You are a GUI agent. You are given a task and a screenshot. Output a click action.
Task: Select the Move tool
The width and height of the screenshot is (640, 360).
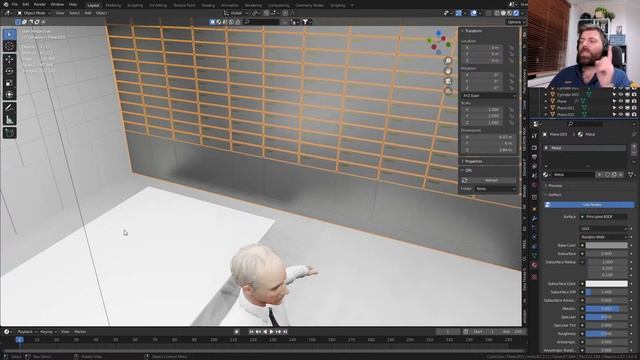click(x=9, y=60)
